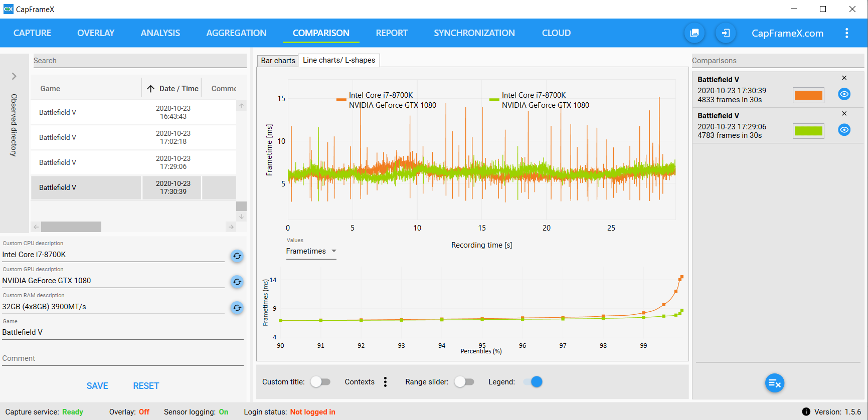Screen dimensions: 868x420
Task: Click Sensor logging On status
Action: (224, 412)
